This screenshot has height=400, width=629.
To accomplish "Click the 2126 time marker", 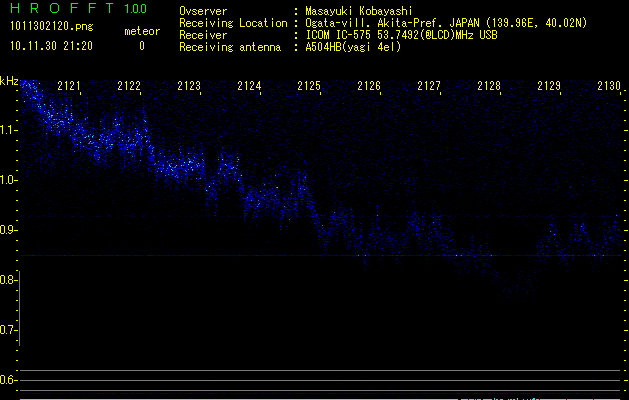I will (369, 86).
